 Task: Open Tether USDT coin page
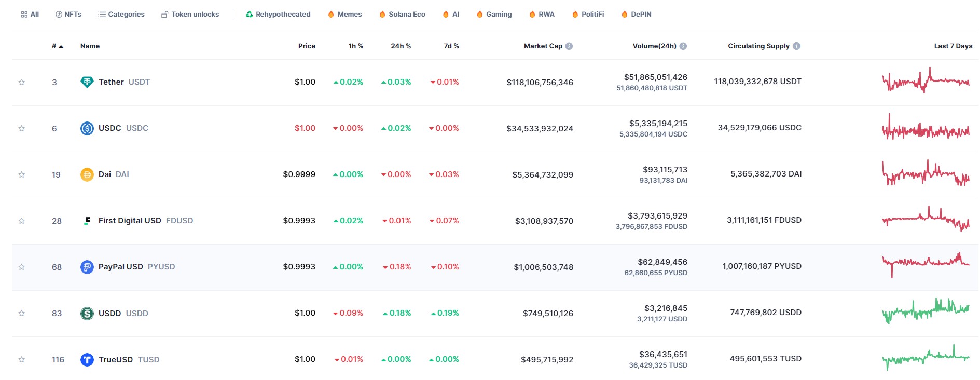(124, 82)
